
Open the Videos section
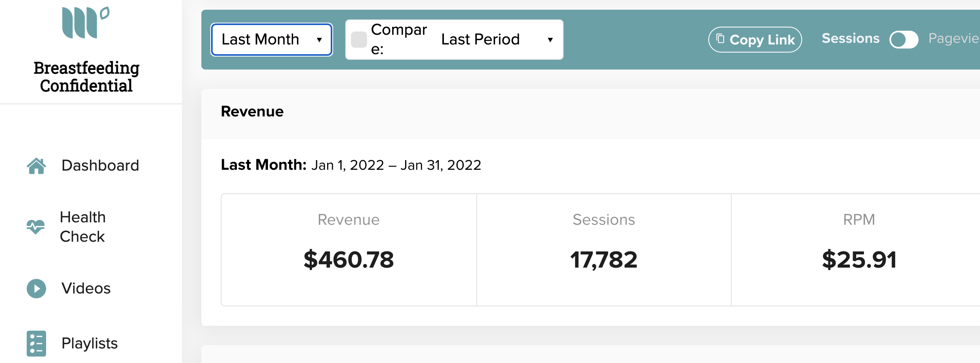86,289
